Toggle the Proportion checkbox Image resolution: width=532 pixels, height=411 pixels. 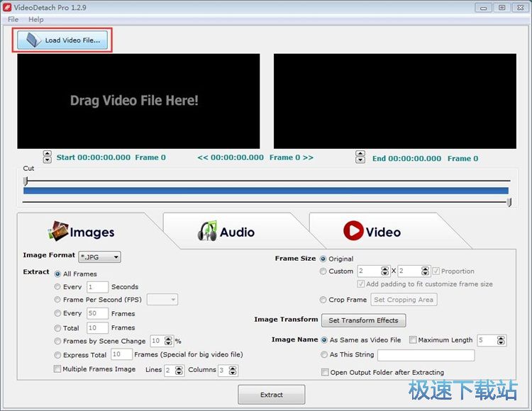point(436,271)
